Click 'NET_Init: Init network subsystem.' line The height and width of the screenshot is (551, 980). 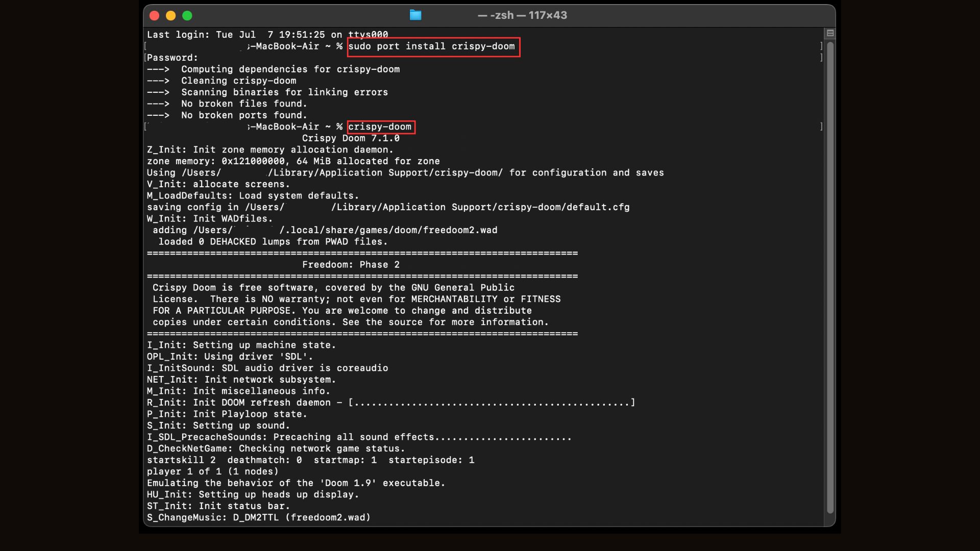pos(241,380)
